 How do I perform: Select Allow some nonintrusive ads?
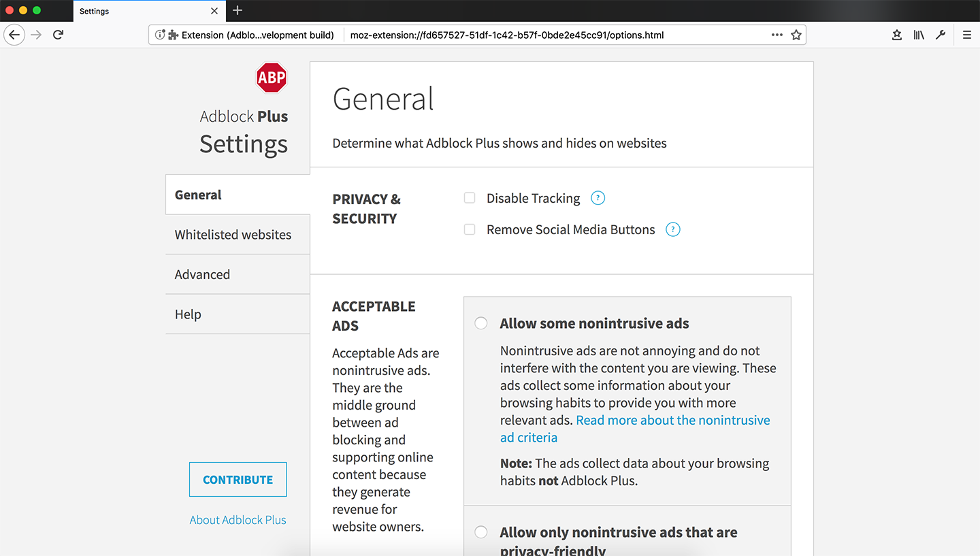[481, 323]
